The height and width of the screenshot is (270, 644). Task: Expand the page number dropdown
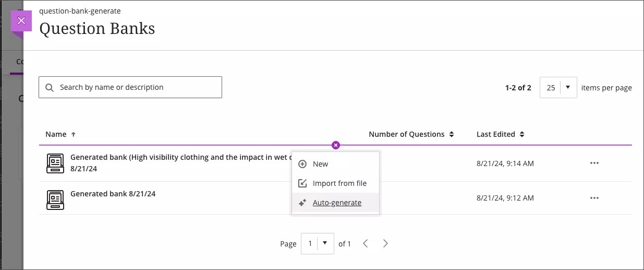(x=318, y=243)
